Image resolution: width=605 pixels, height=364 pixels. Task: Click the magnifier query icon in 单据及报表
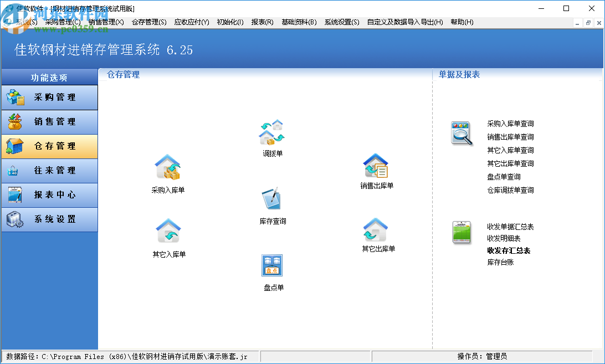click(462, 133)
